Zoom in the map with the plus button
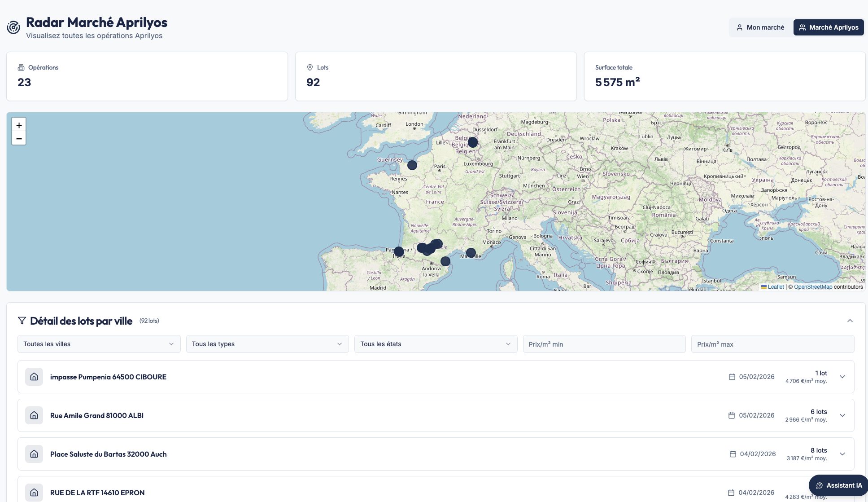Image resolution: width=868 pixels, height=502 pixels. (x=19, y=125)
